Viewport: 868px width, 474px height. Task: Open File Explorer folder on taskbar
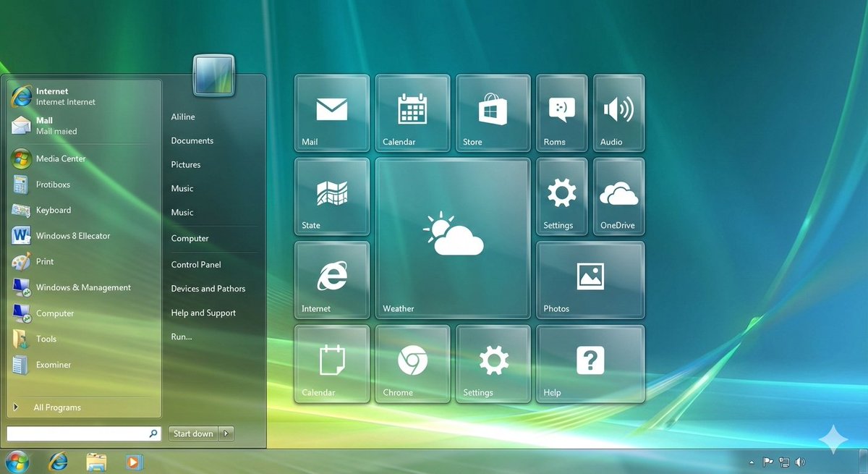click(x=96, y=461)
